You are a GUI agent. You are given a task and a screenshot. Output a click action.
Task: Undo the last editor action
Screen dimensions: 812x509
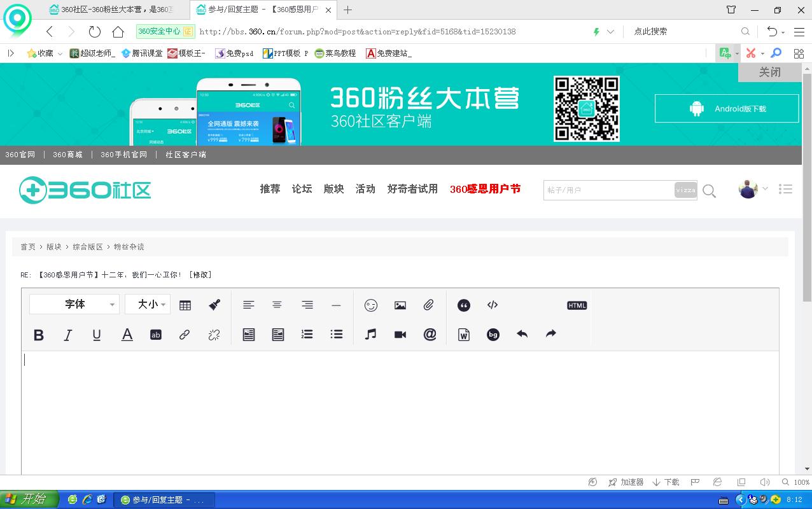coord(522,334)
